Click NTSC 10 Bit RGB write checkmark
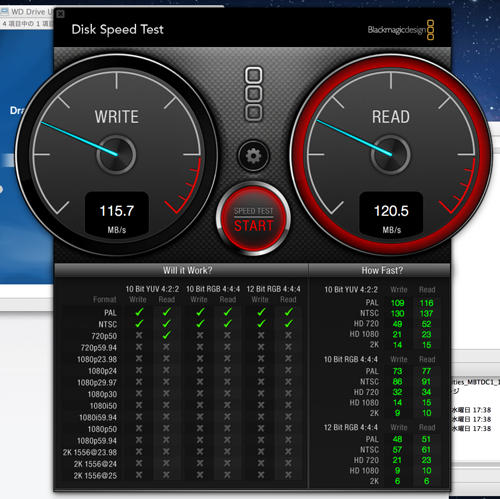This screenshot has width=500, height=499. tap(200, 323)
